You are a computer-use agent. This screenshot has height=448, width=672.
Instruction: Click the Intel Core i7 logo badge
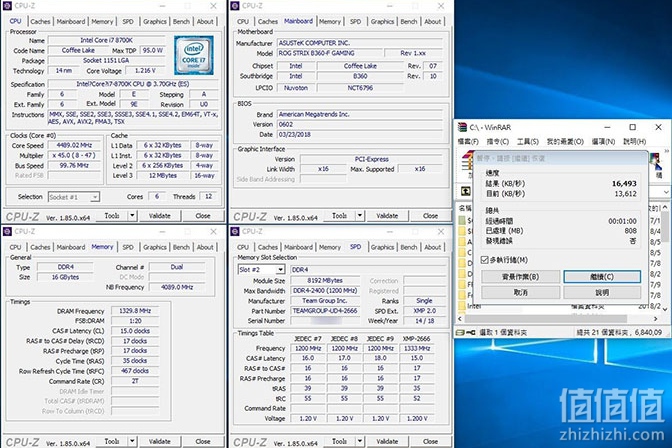[193, 55]
